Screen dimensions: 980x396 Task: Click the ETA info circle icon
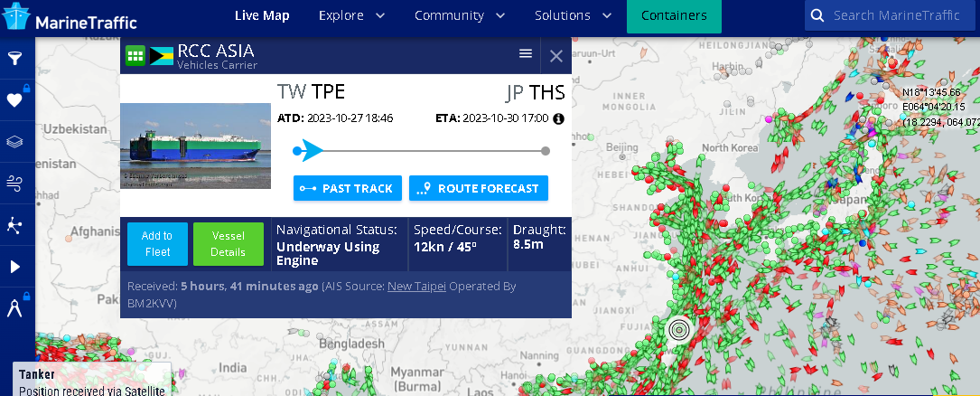pos(559,118)
